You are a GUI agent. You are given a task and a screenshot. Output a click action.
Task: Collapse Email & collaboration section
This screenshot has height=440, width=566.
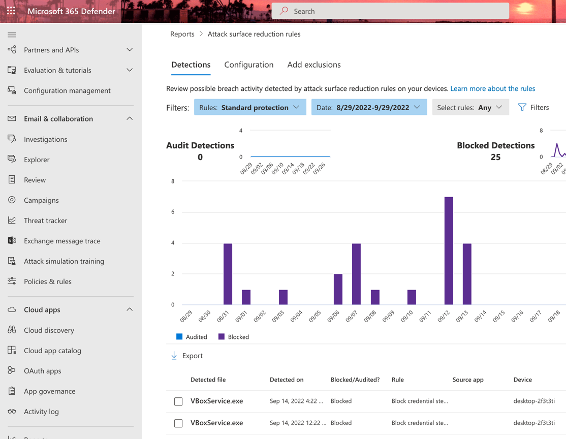point(130,118)
